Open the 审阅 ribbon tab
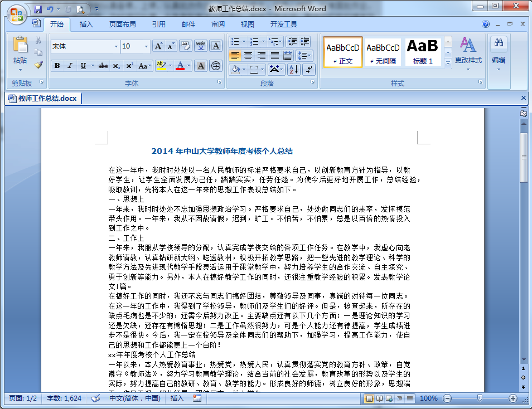Viewport: 532px width, 409px height. pyautogui.click(x=218, y=25)
